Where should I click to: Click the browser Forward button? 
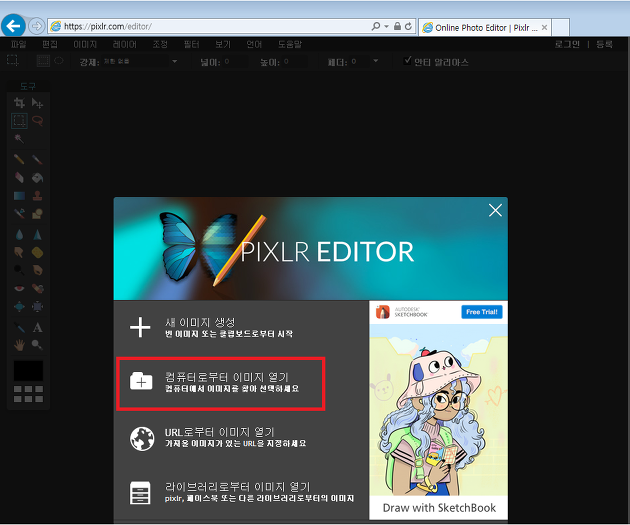37,26
